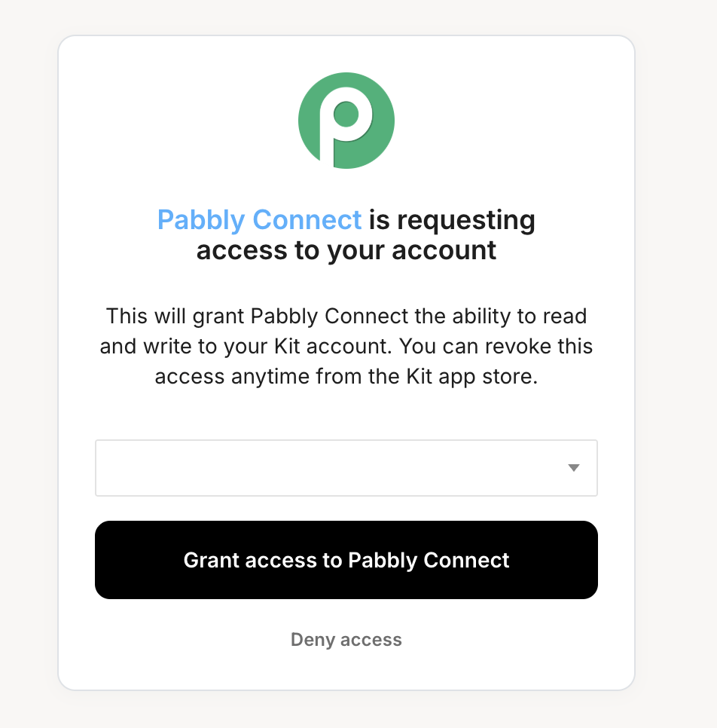
Task: Click the words 'Pabbly Connect' on the black button
Action: pos(429,561)
